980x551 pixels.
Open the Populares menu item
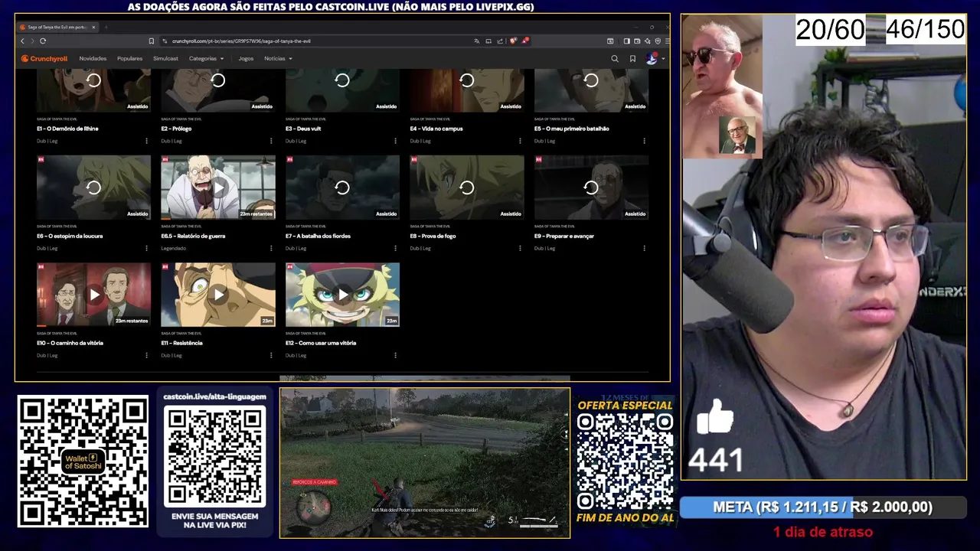[x=129, y=58]
